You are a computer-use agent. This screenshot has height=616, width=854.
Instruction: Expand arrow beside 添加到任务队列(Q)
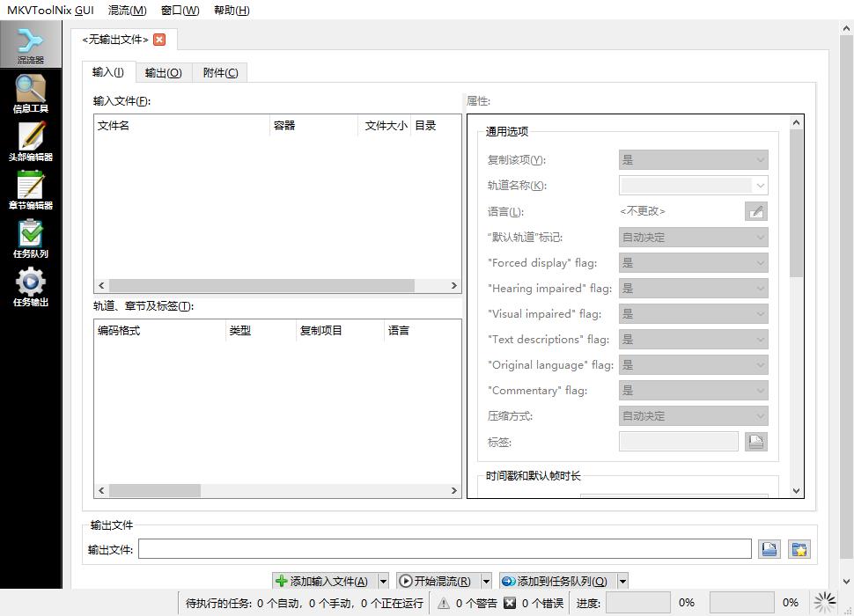(623, 581)
